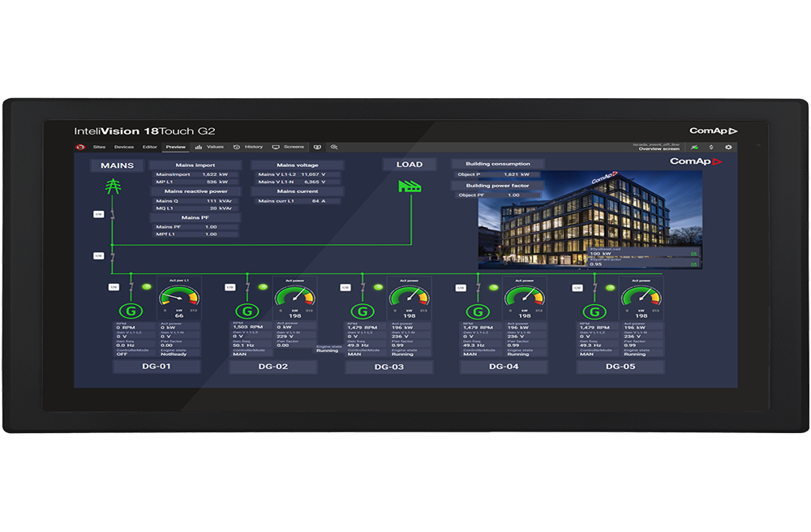The height and width of the screenshot is (532, 811).
Task: Select the DG-01 generator G symbol
Action: point(130,311)
